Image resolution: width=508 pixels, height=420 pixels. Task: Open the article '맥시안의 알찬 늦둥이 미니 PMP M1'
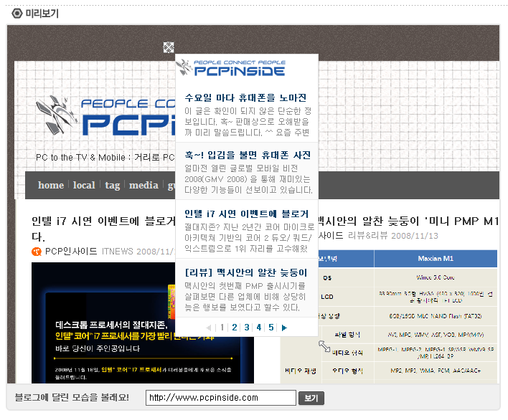[x=408, y=221]
